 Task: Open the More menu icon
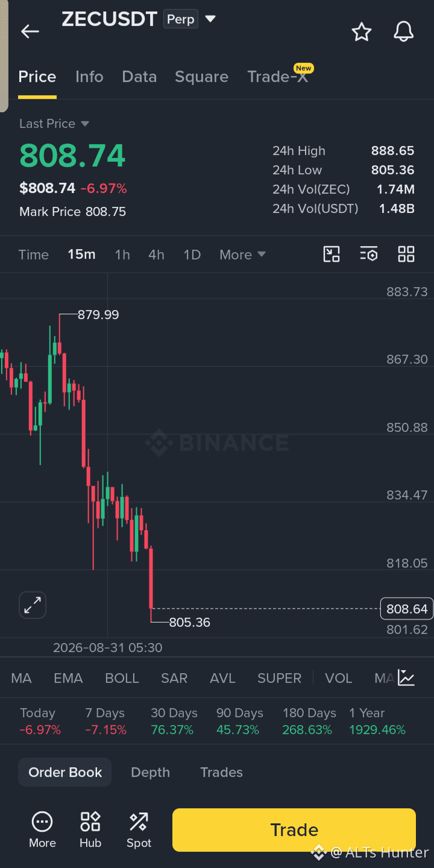42,829
